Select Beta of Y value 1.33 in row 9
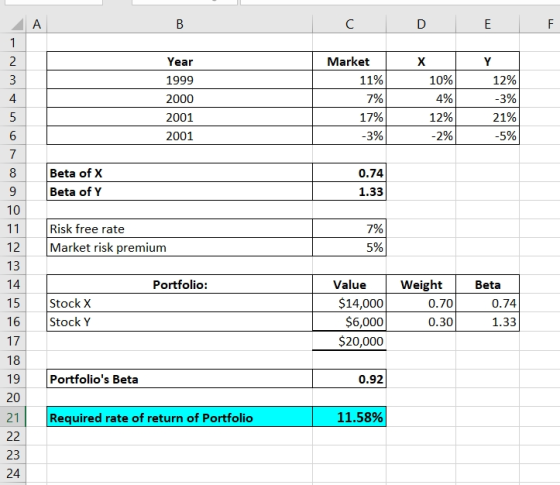 [349, 191]
